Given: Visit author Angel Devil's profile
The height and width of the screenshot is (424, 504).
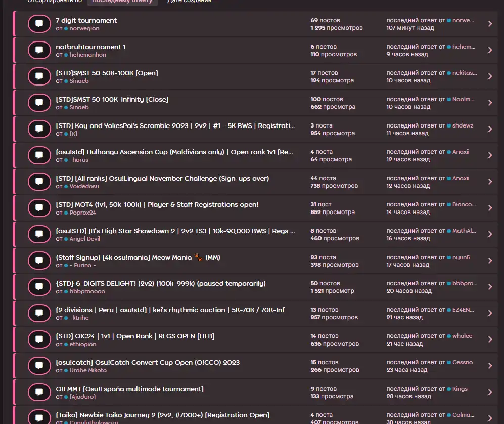Looking at the screenshot, I should pos(84,239).
